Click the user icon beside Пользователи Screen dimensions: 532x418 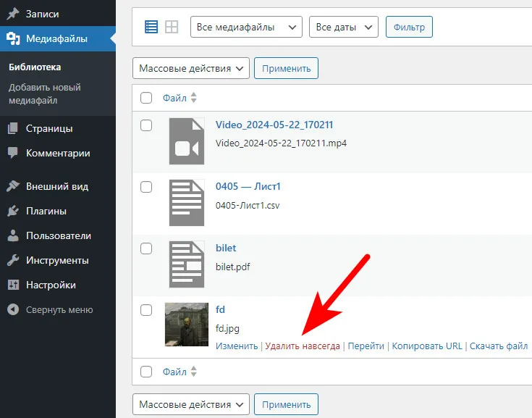point(13,235)
